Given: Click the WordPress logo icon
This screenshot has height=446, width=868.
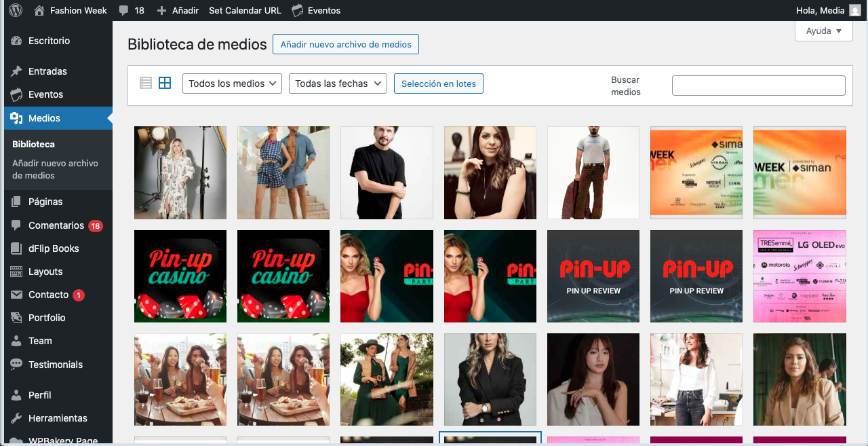Looking at the screenshot, I should pyautogui.click(x=16, y=10).
